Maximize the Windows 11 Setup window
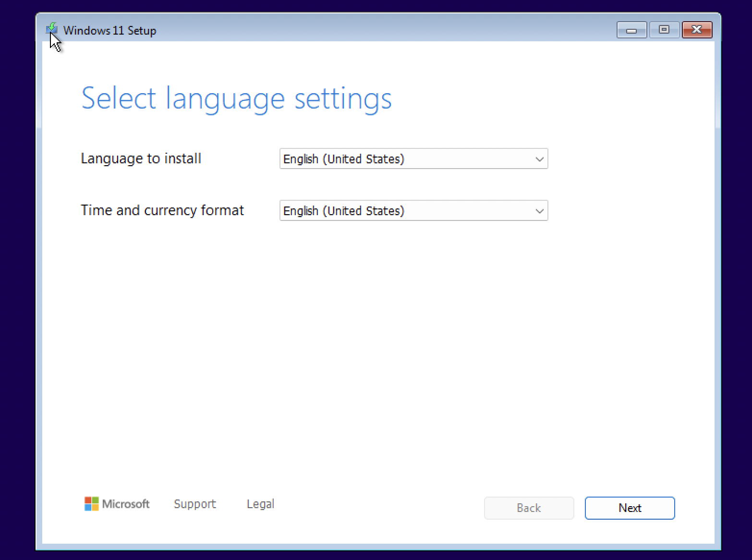 (x=664, y=30)
